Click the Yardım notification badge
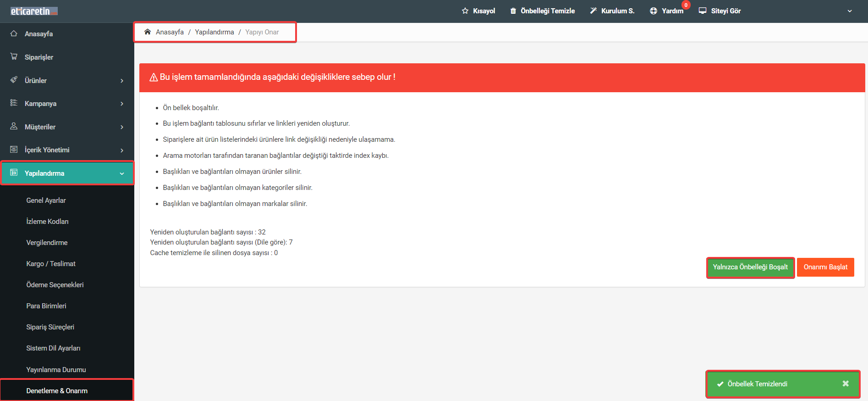The width and height of the screenshot is (868, 401). point(686,5)
